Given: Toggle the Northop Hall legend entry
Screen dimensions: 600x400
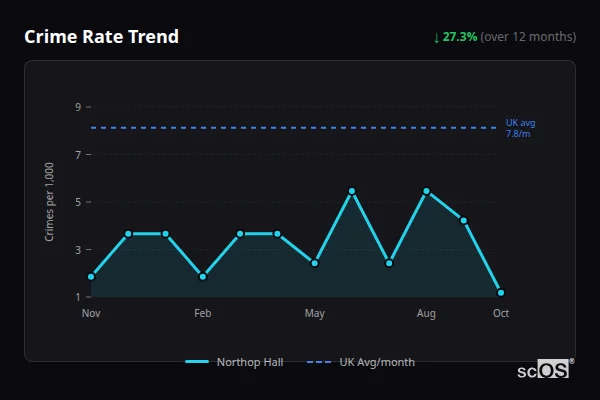Looking at the screenshot, I should point(234,362).
